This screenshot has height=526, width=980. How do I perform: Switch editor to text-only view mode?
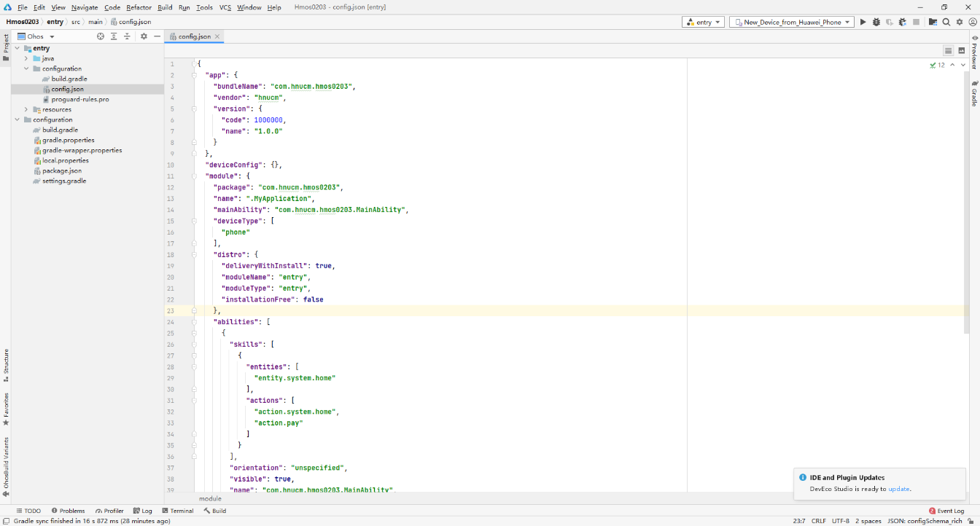click(x=948, y=51)
